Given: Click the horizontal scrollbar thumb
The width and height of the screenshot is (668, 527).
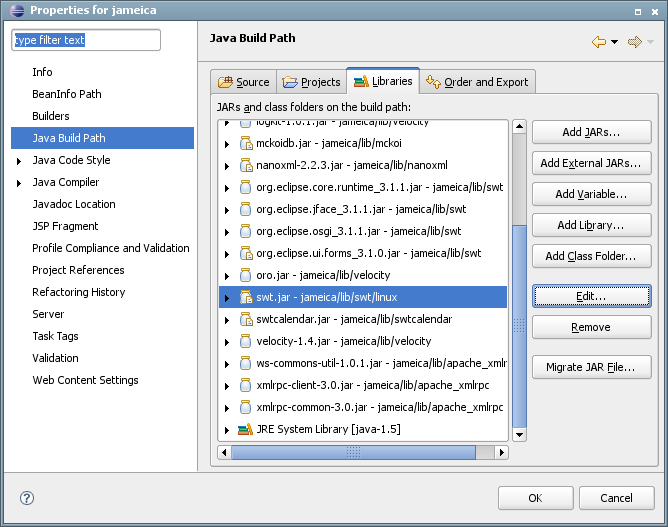Looking at the screenshot, I should (x=354, y=452).
